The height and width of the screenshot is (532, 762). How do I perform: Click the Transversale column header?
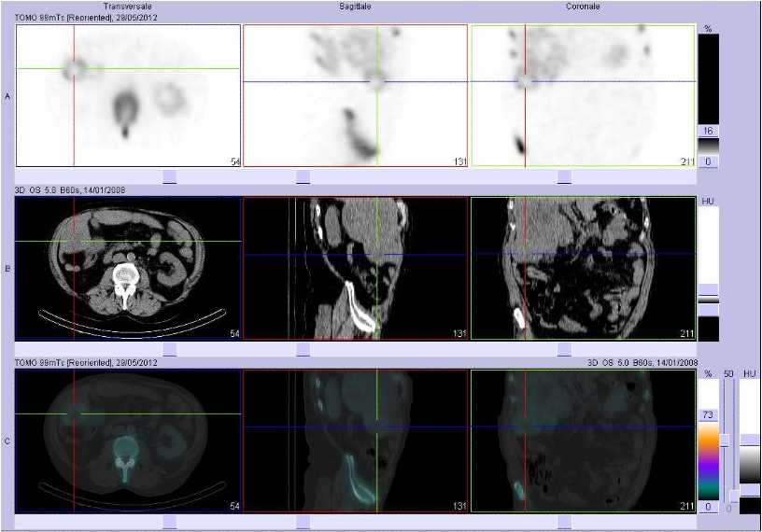click(128, 7)
